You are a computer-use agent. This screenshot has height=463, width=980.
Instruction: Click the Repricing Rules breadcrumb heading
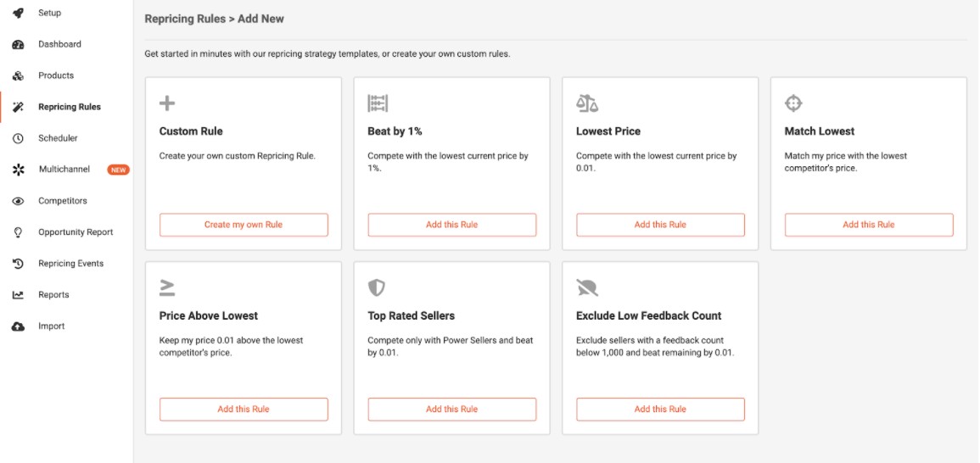[185, 19]
